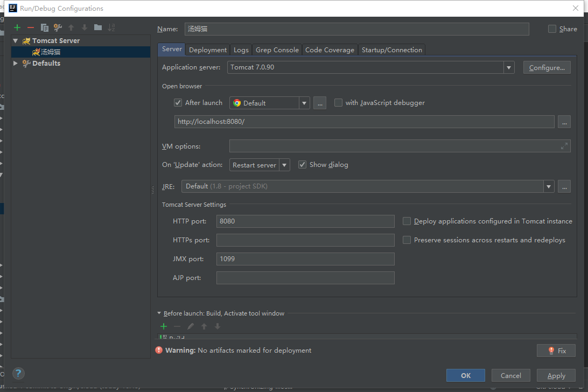Click the AJP port field
This screenshot has width=588, height=392.
305,278
